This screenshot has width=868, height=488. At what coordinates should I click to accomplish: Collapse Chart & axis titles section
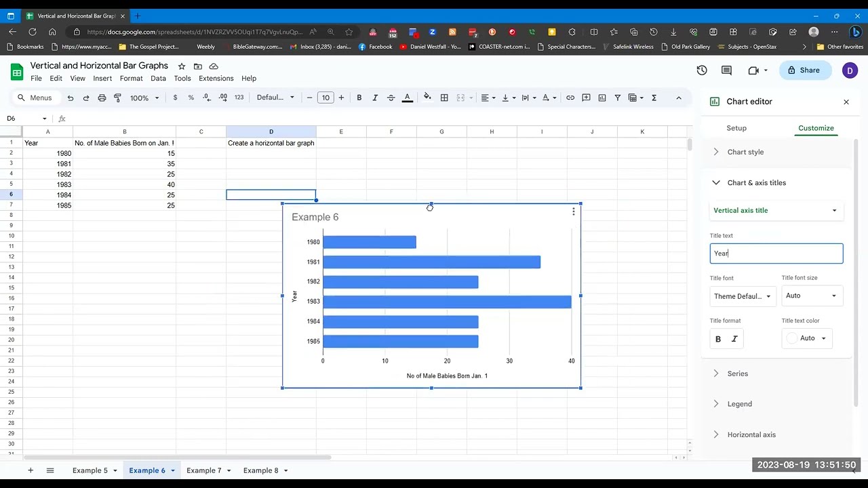[776, 182]
